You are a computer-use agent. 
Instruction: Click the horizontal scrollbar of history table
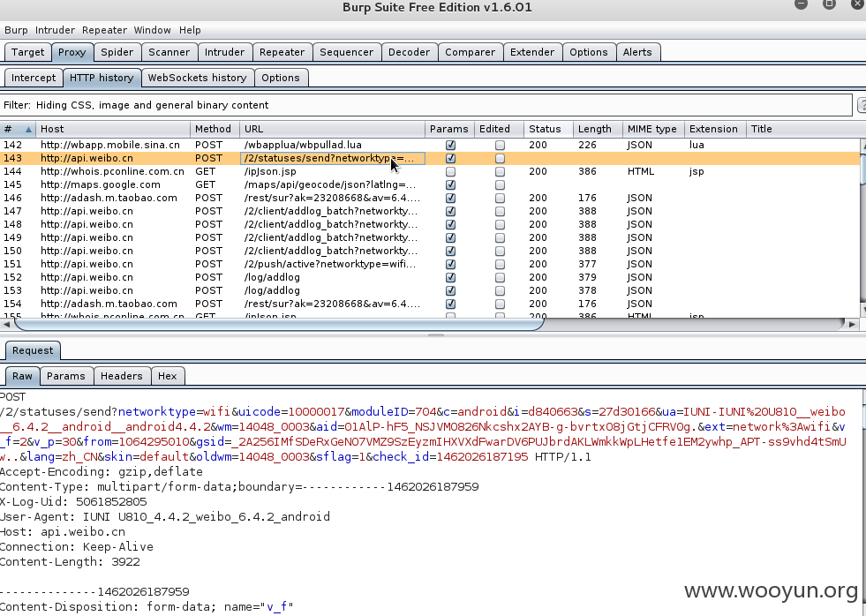[279, 324]
